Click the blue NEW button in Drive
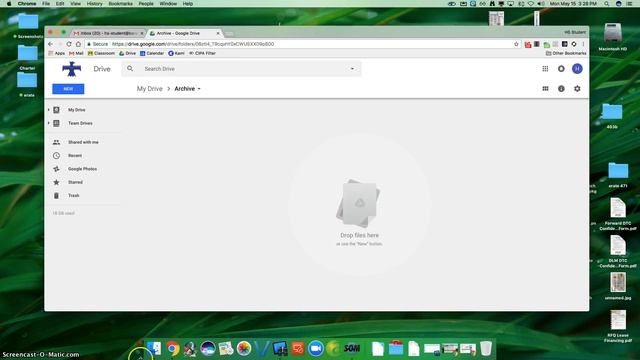The image size is (640, 360). point(68,89)
